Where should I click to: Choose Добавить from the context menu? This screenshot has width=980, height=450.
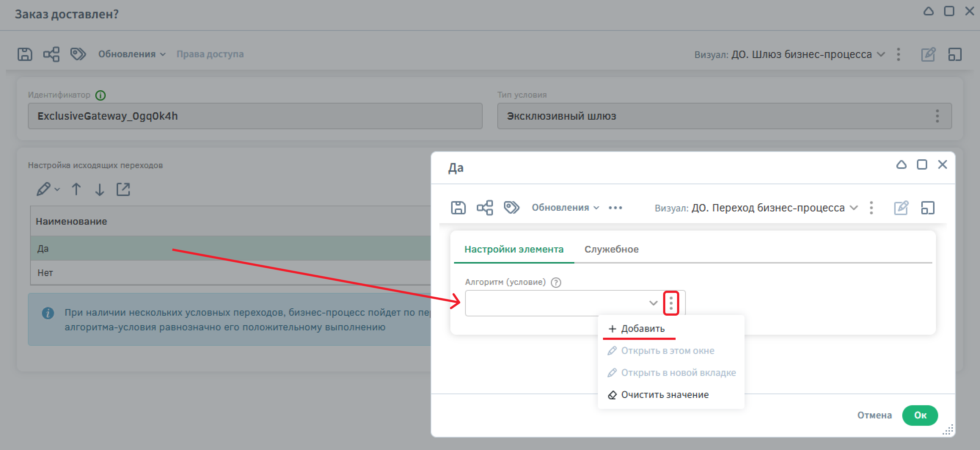(x=642, y=329)
